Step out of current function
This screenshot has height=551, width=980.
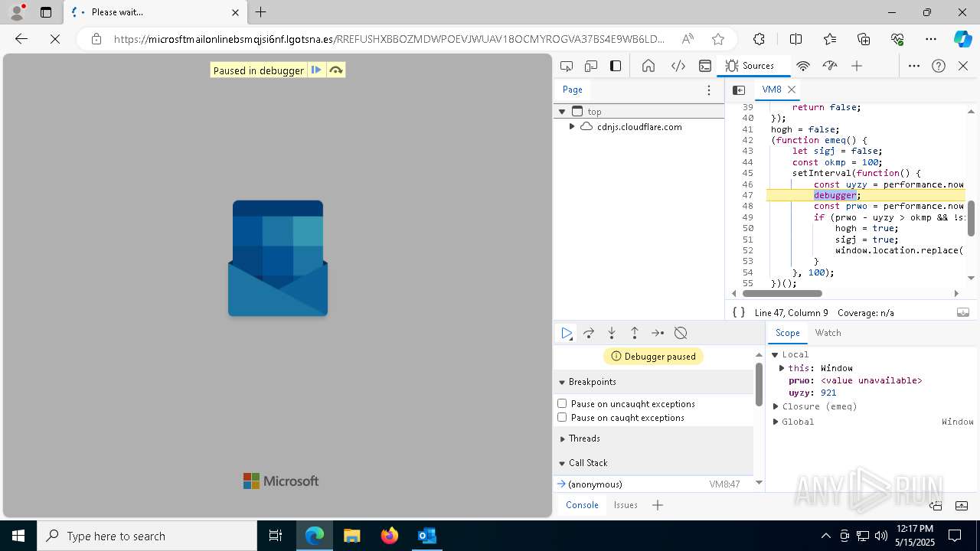pyautogui.click(x=635, y=333)
